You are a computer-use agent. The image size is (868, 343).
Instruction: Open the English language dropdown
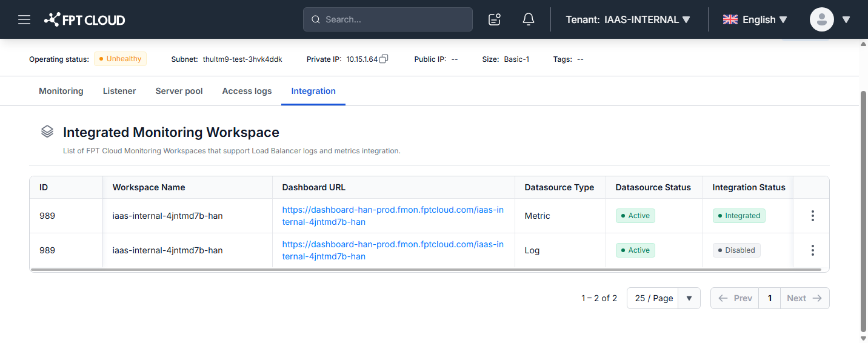[755, 19]
